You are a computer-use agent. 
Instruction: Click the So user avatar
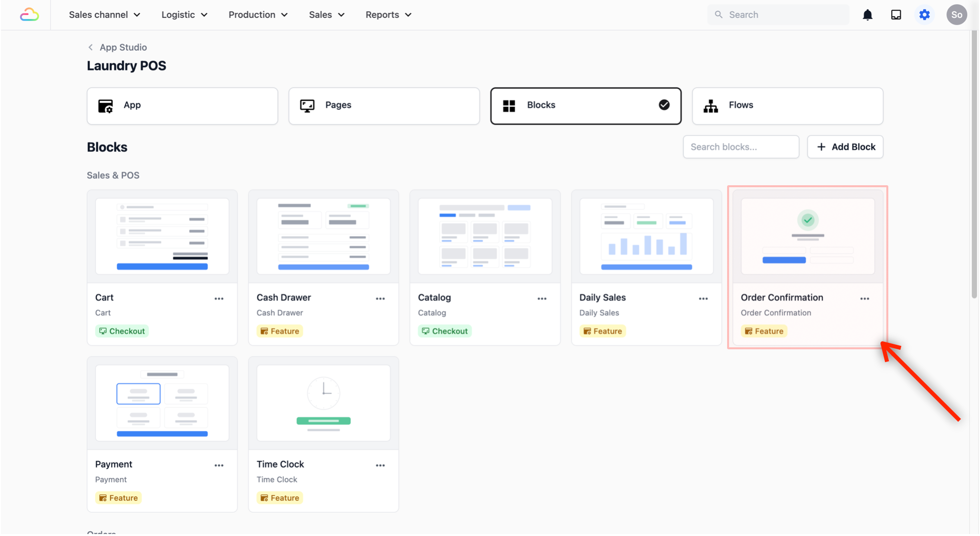click(956, 15)
